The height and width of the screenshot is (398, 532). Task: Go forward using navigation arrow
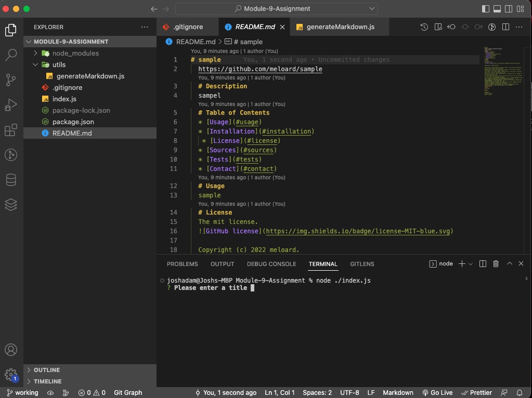pyautogui.click(x=165, y=9)
